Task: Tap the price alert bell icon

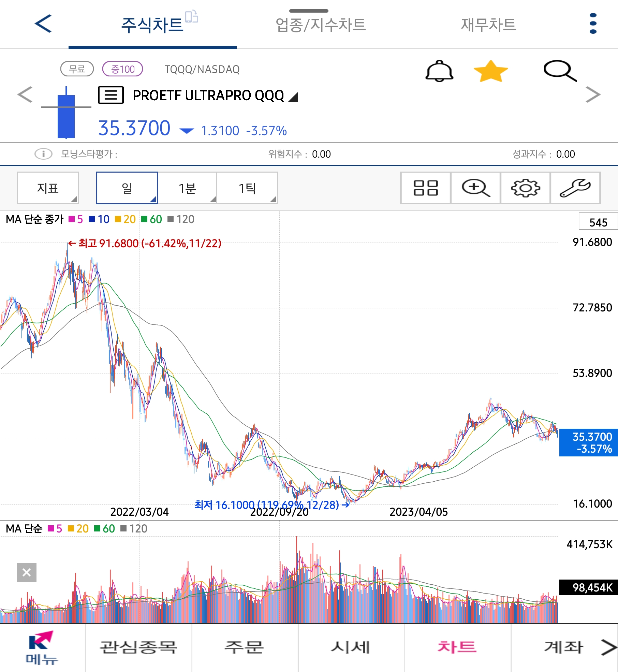Action: [439, 71]
